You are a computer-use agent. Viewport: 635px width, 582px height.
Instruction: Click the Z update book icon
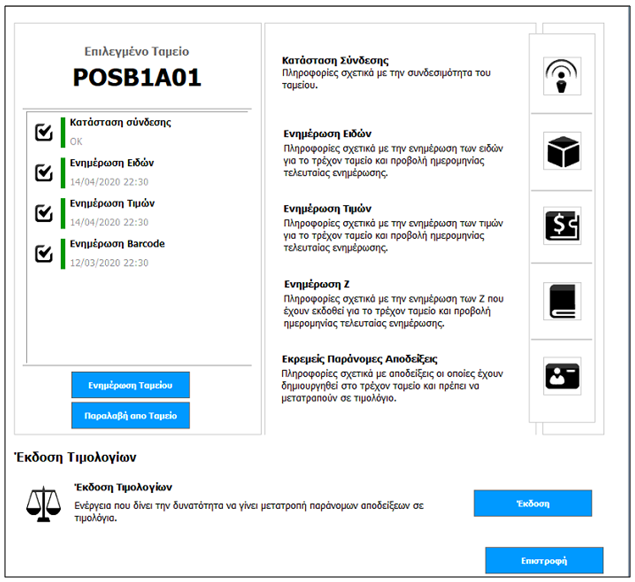tap(563, 300)
